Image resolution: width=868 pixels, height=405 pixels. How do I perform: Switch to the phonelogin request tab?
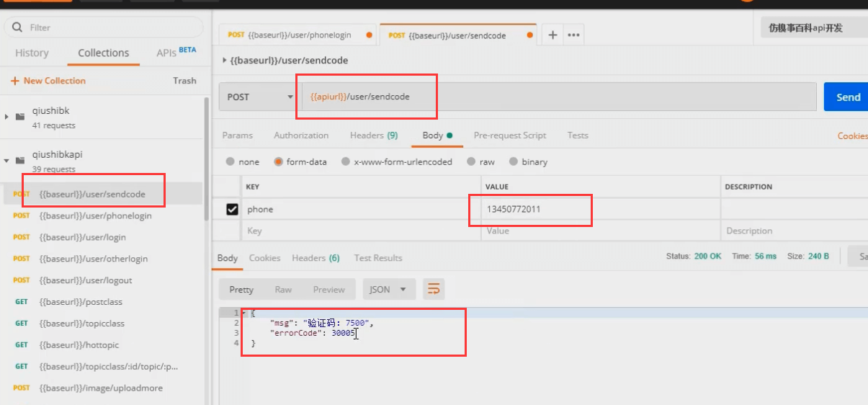(x=299, y=35)
